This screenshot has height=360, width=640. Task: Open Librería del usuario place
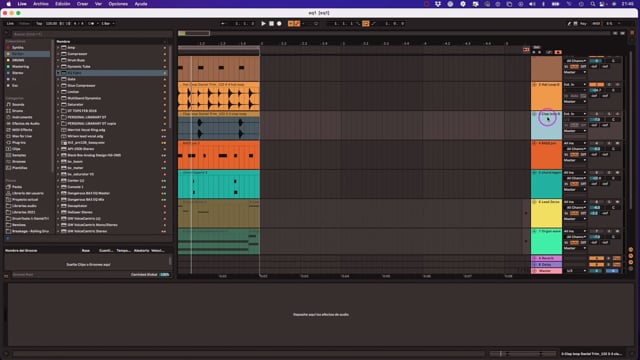[27, 193]
